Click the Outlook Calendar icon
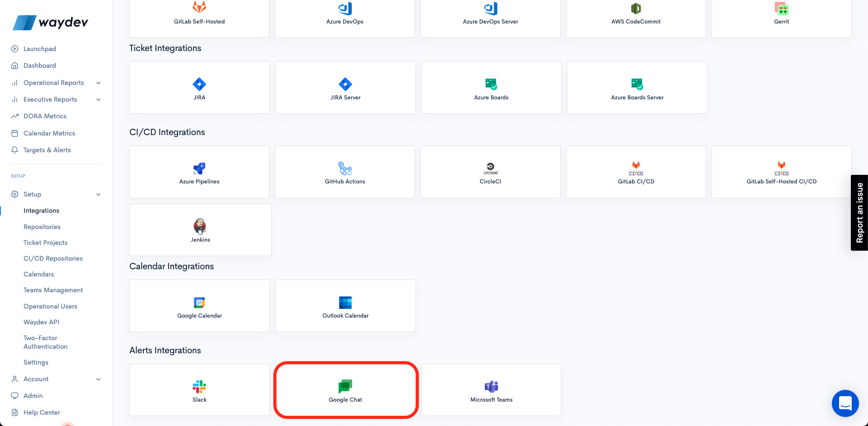 345,302
